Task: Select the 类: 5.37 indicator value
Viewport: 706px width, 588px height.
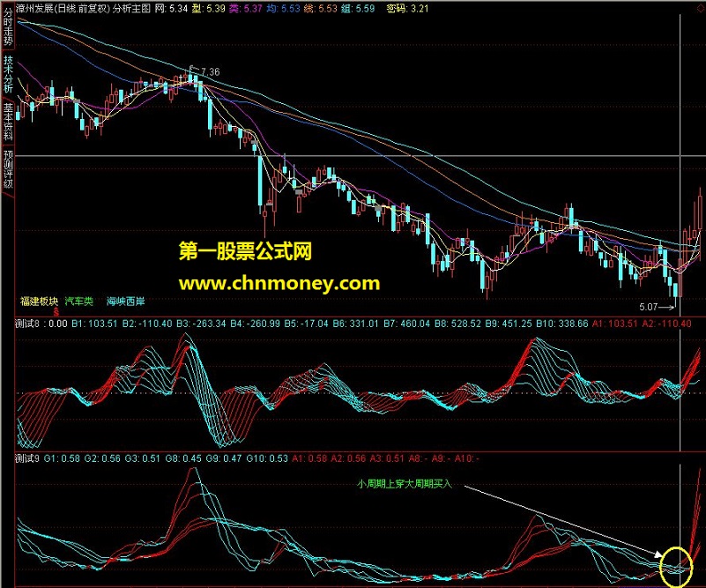Action: (x=245, y=8)
